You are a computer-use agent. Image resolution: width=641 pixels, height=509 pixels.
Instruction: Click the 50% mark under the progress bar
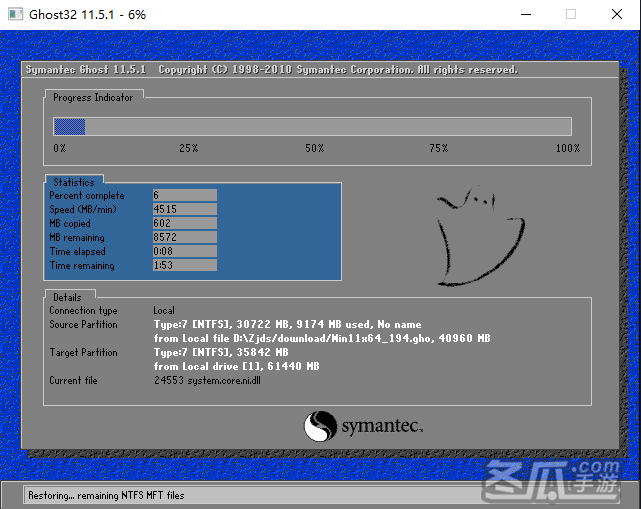click(x=315, y=148)
